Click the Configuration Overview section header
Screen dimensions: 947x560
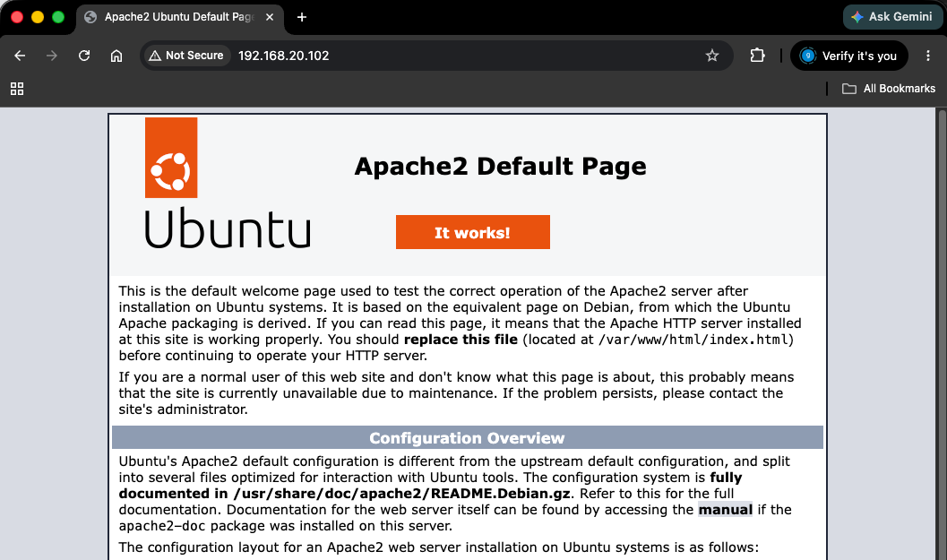(468, 437)
